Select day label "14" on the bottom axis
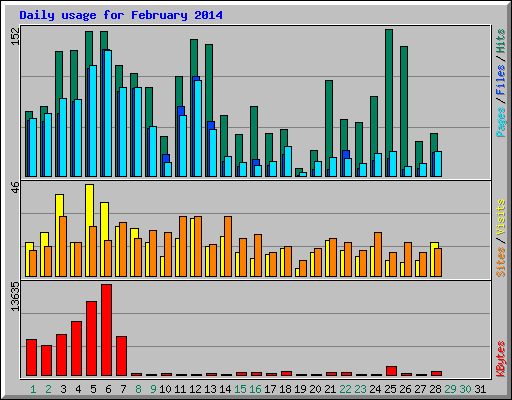 click(x=225, y=389)
